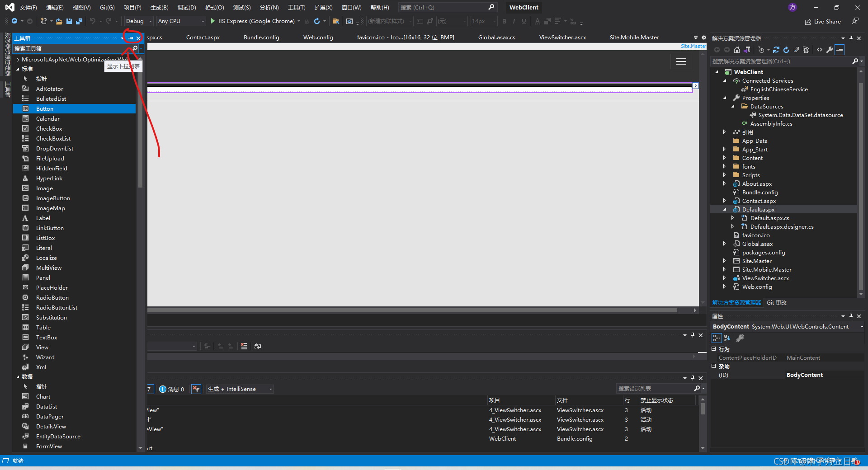Viewport: 868px width, 470px height.
Task: Toggle the build-only error filter button
Action: (196, 389)
